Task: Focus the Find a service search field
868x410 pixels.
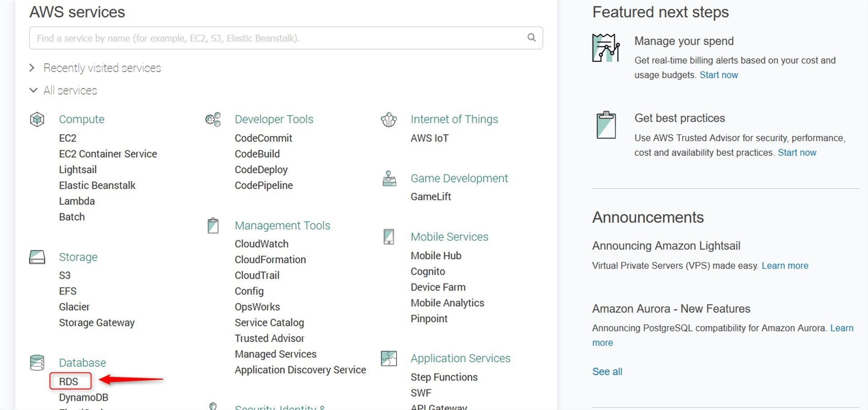Action: pos(286,38)
